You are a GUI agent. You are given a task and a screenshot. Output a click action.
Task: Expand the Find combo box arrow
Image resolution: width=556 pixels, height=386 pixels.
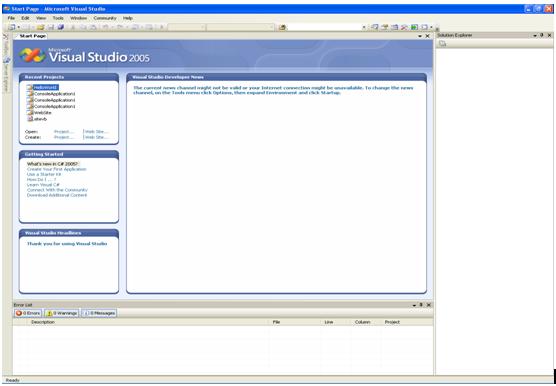point(364,27)
